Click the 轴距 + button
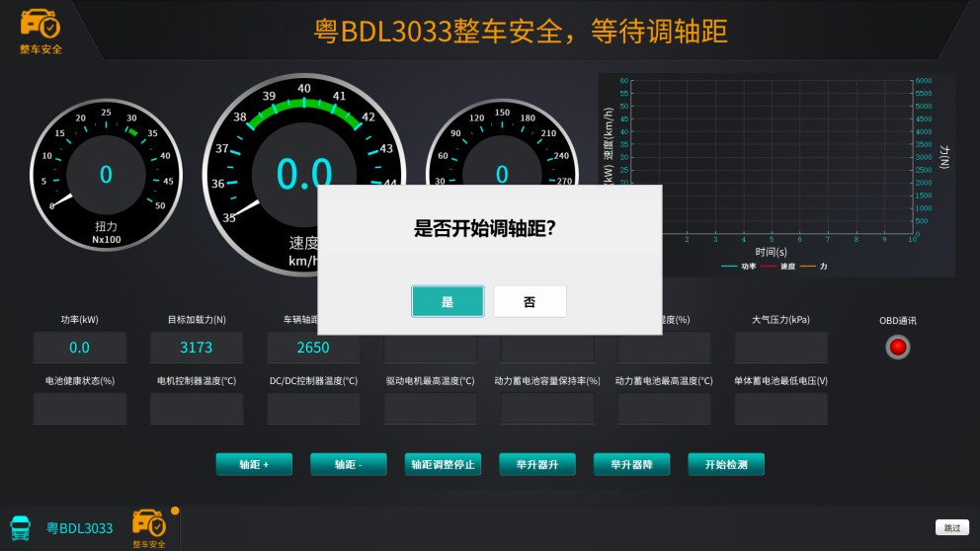This screenshot has height=551, width=980. coord(254,464)
